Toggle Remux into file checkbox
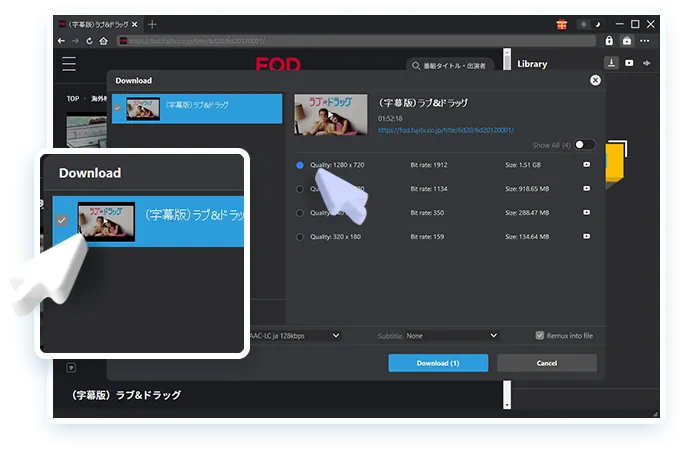Screen dimensions: 684x449 coord(540,335)
